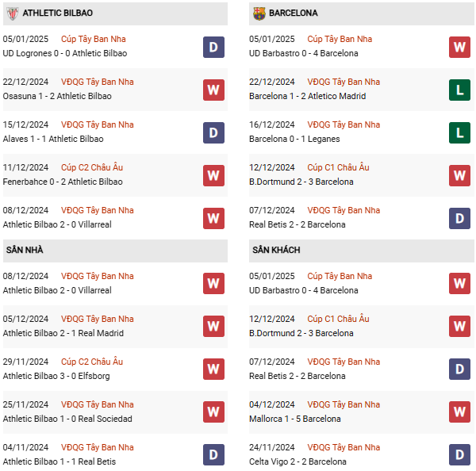Click D badge for Celta Vigo match
This screenshot has height=471, width=476.
click(459, 454)
